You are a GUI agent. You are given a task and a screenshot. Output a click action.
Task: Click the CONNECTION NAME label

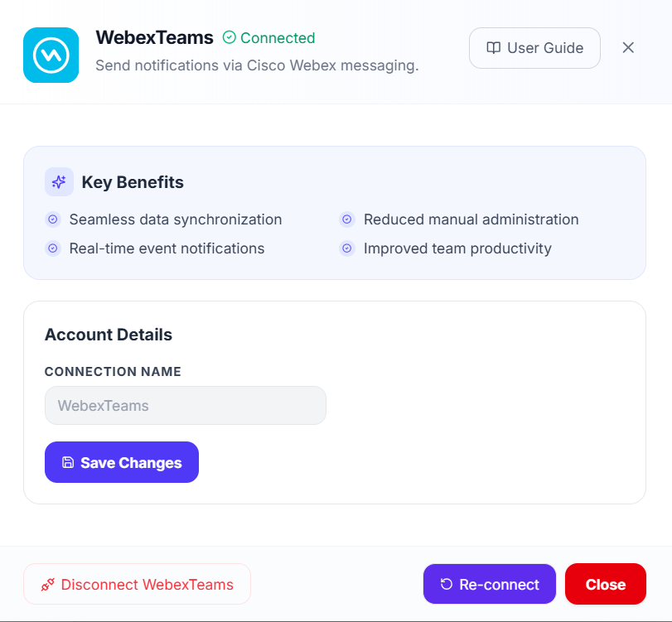pos(114,371)
